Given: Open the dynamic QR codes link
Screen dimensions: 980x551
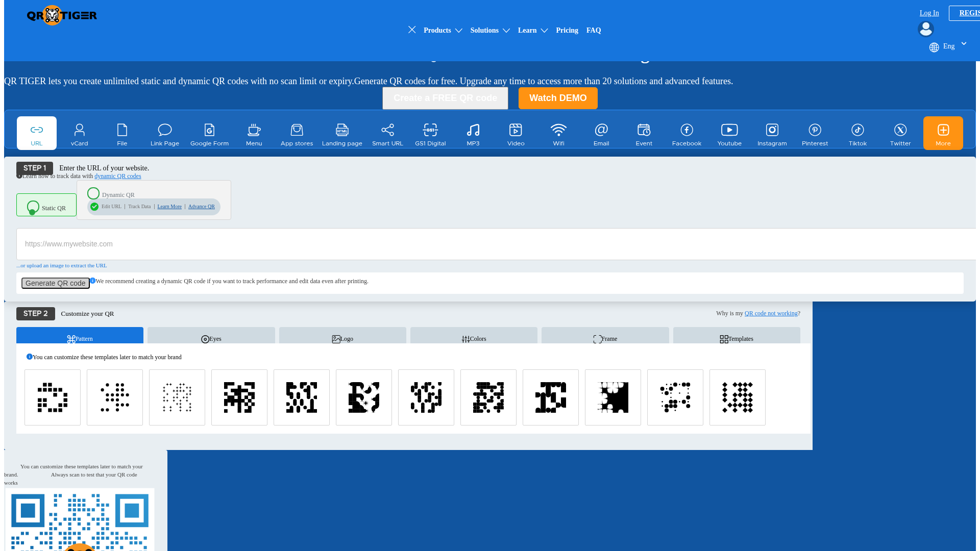Looking at the screenshot, I should pos(118,176).
